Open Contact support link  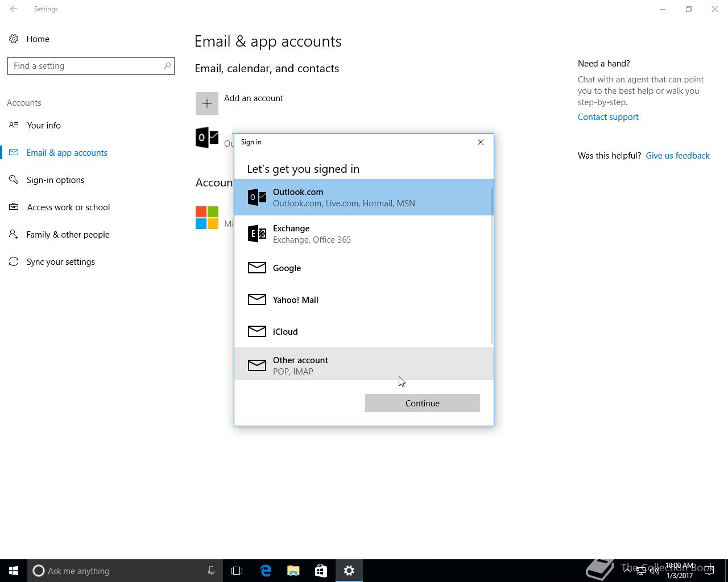pos(608,117)
